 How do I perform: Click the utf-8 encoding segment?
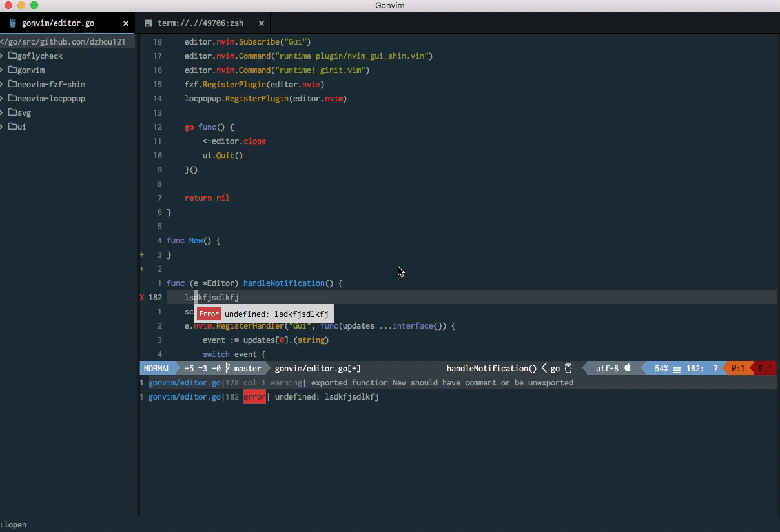point(607,369)
